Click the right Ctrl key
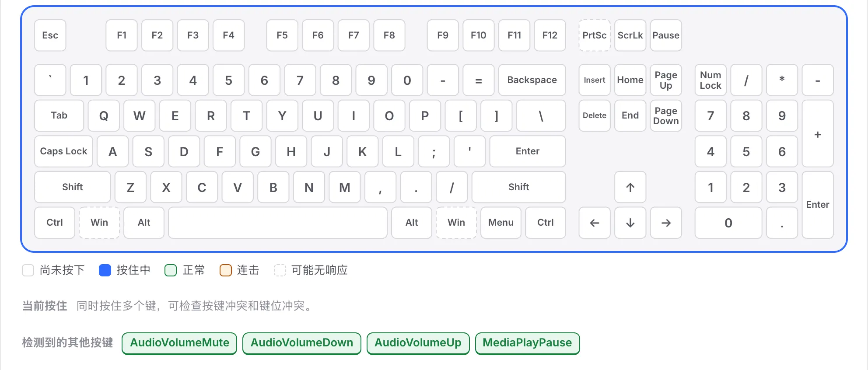The height and width of the screenshot is (370, 868). (546, 223)
